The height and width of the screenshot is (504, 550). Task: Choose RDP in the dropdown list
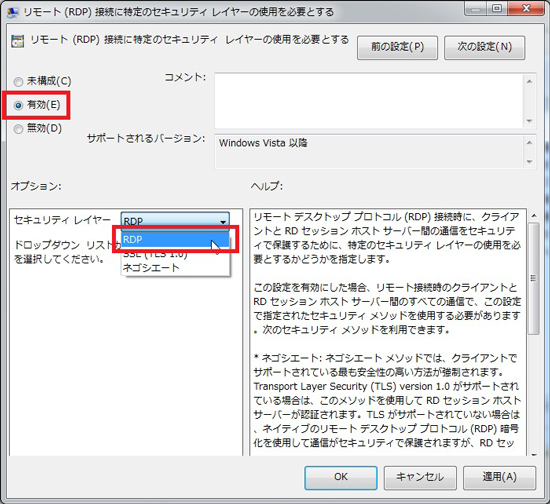tap(175, 240)
